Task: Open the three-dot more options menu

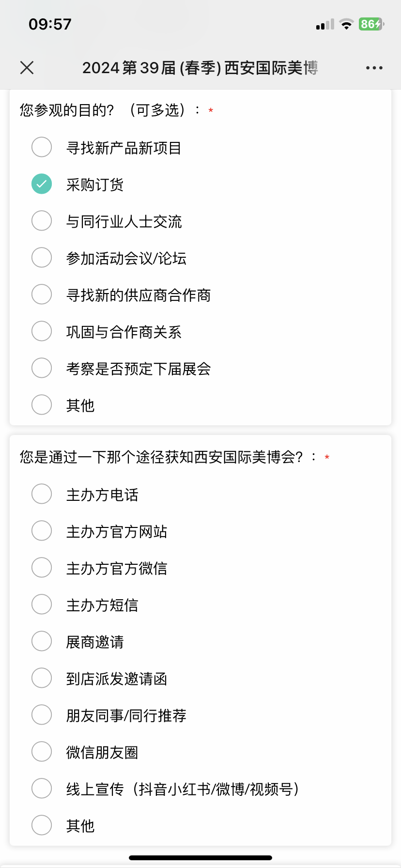Action: point(374,68)
